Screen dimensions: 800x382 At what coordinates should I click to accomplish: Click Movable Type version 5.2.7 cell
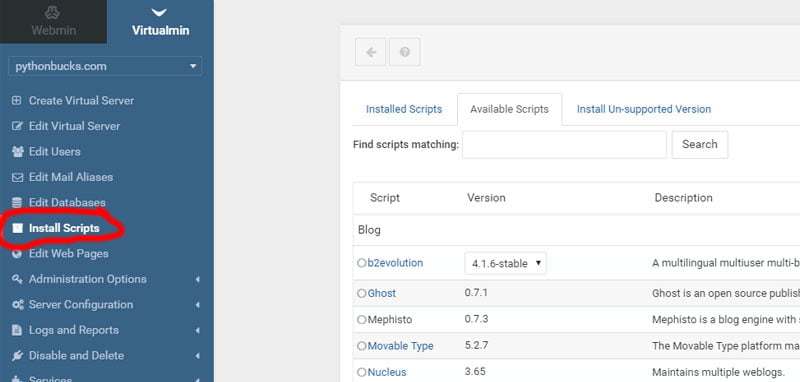[x=477, y=345]
